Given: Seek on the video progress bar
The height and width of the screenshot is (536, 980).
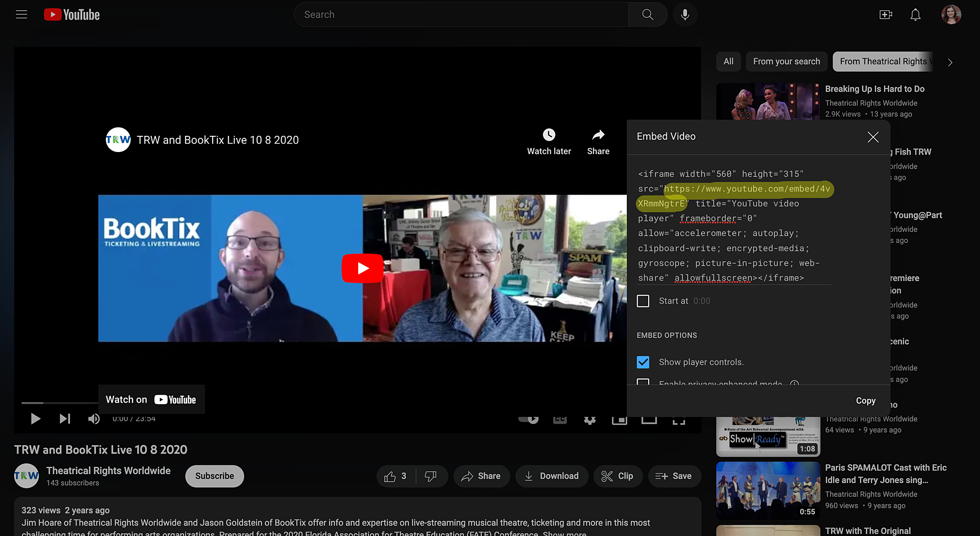Looking at the screenshot, I should [x=60, y=403].
